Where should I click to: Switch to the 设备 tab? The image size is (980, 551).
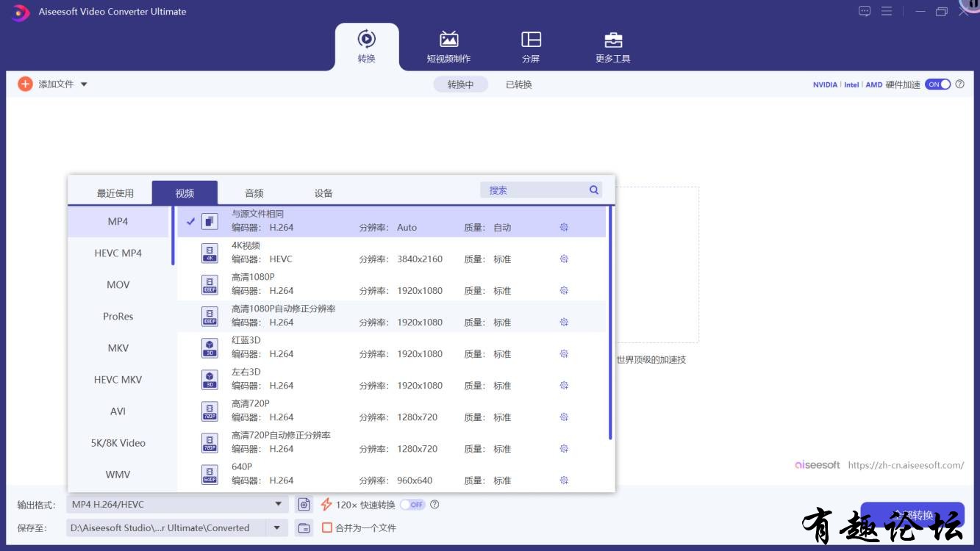point(323,193)
